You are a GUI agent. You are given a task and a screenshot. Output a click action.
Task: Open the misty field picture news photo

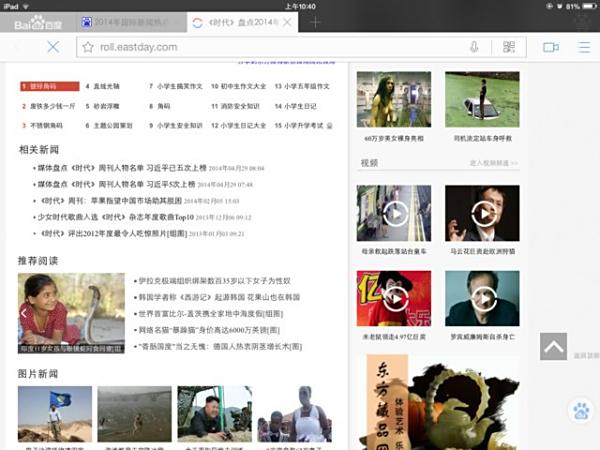[134, 414]
